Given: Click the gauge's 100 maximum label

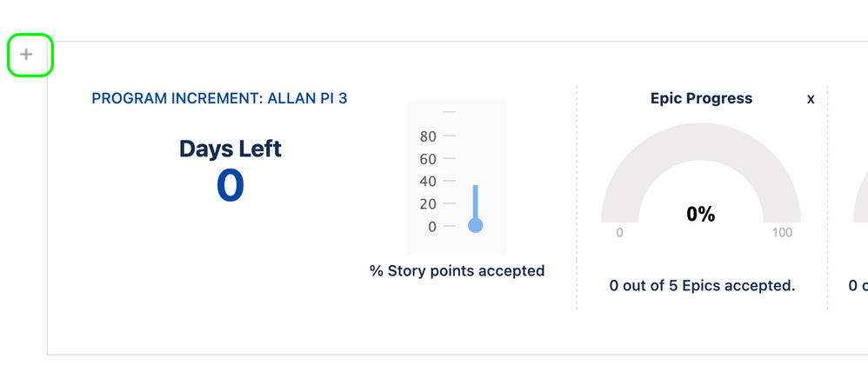Looking at the screenshot, I should click(x=782, y=233).
